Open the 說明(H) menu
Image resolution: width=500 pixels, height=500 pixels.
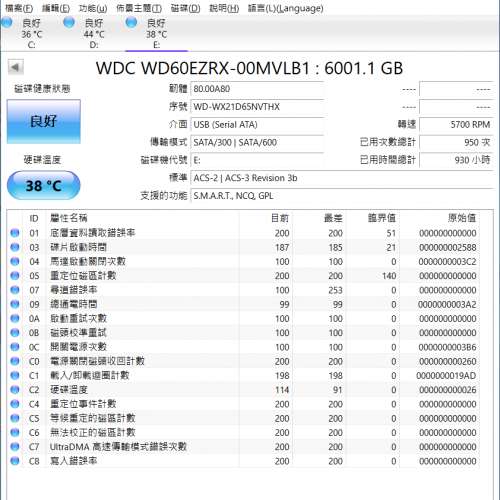pyautogui.click(x=224, y=8)
